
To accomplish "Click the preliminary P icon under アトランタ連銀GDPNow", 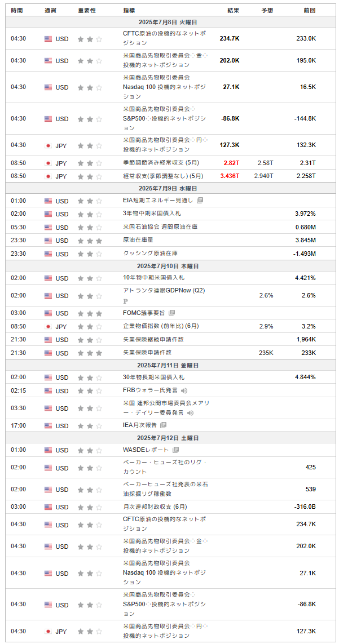I will (126, 301).
